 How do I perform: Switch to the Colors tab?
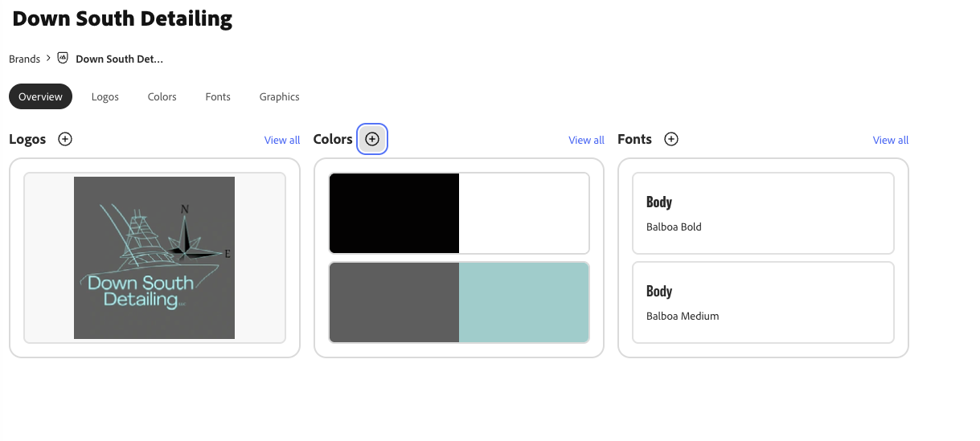pyautogui.click(x=162, y=96)
